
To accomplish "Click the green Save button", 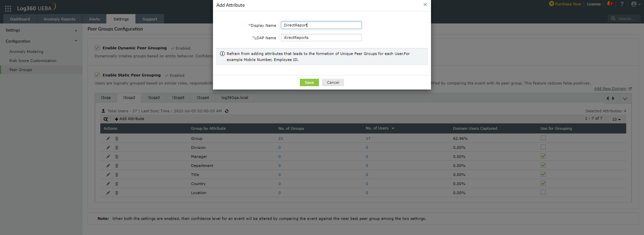I will [x=309, y=82].
